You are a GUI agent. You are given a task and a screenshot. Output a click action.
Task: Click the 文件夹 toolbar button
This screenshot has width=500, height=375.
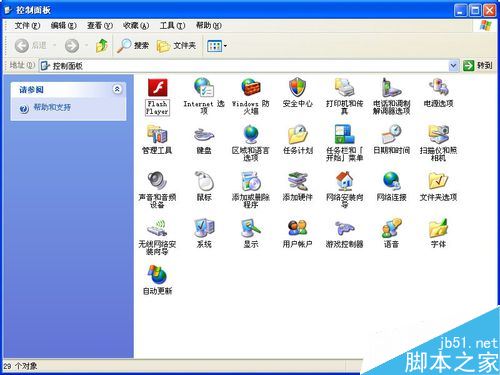[x=176, y=46]
